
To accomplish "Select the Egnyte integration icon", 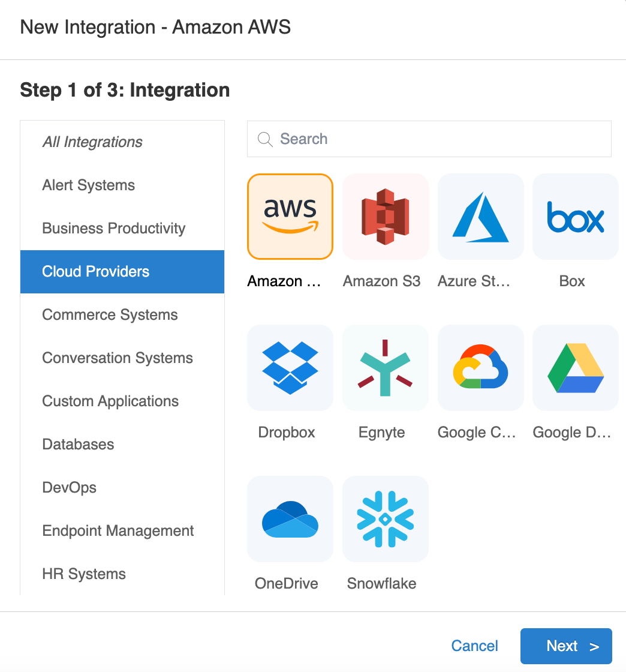I will tap(385, 368).
